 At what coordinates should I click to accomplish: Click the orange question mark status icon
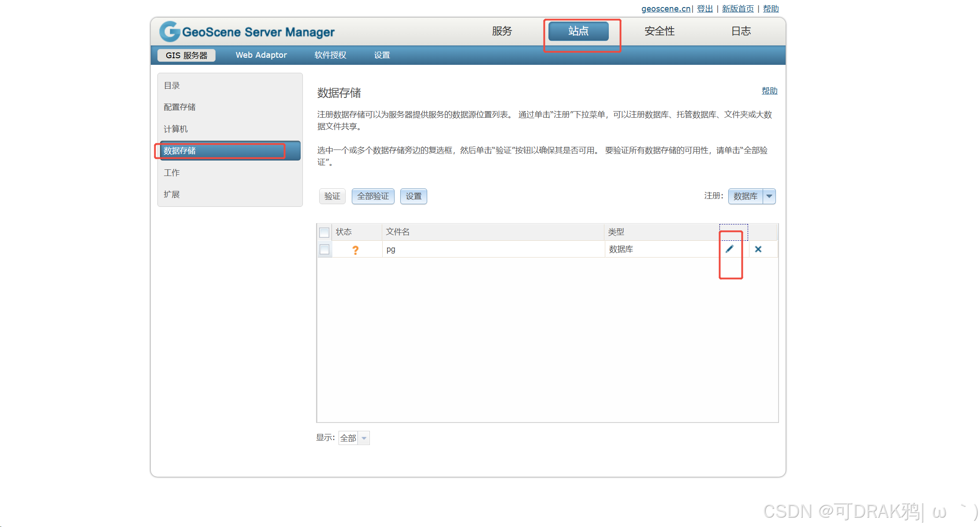click(355, 250)
